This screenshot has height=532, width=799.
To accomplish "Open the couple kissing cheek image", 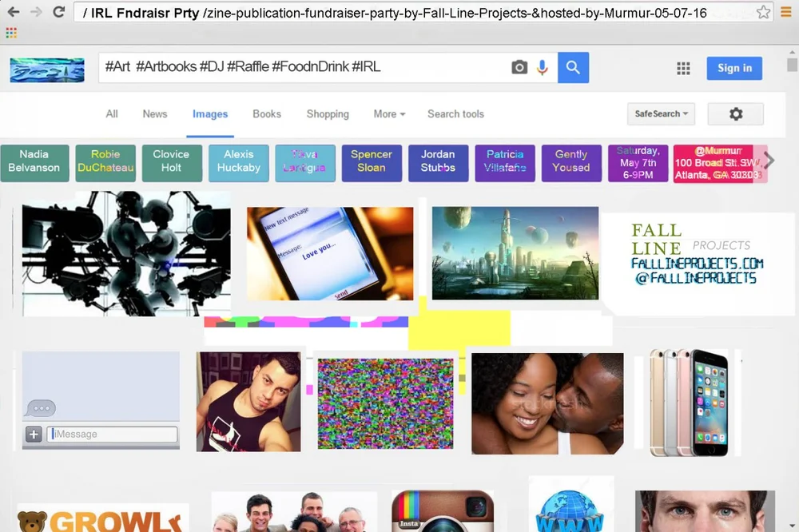I will click(x=547, y=403).
